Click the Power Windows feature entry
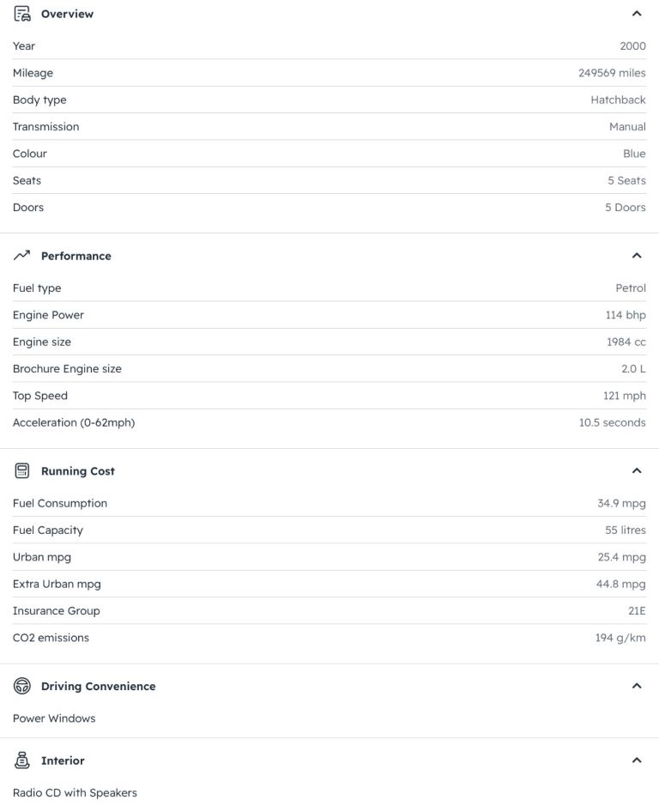Image resolution: width=659 pixels, height=812 pixels. [x=54, y=718]
